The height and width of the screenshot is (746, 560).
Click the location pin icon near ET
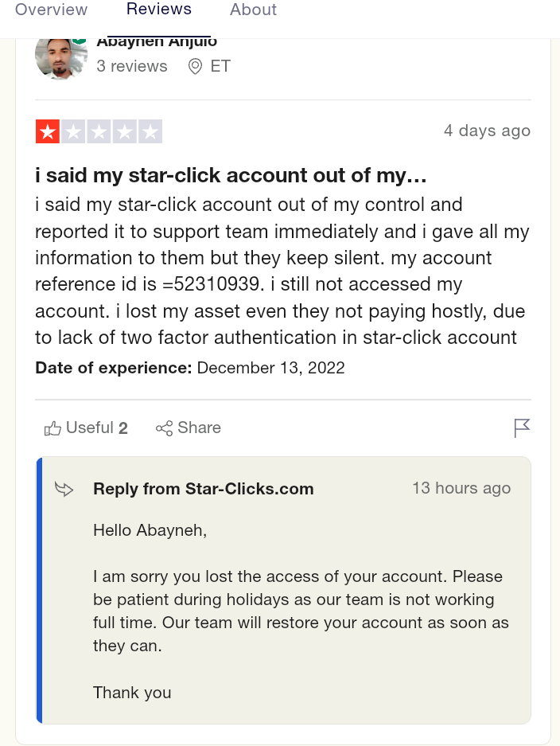click(195, 66)
